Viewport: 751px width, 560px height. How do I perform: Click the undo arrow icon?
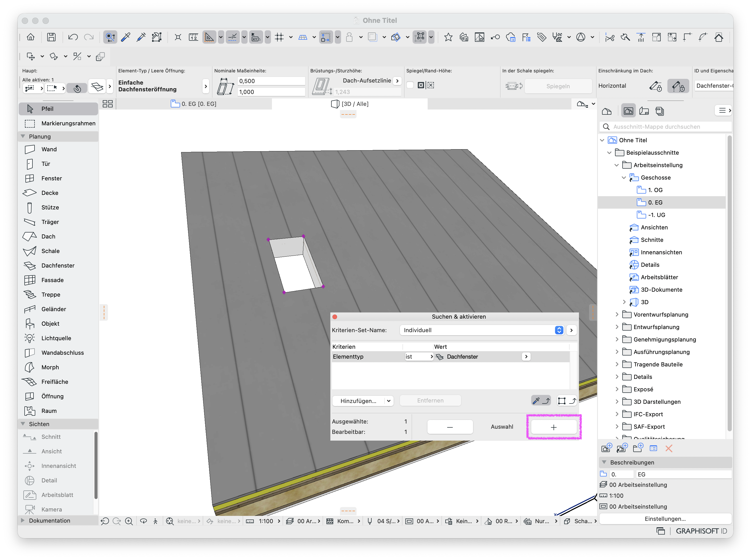[x=72, y=37]
